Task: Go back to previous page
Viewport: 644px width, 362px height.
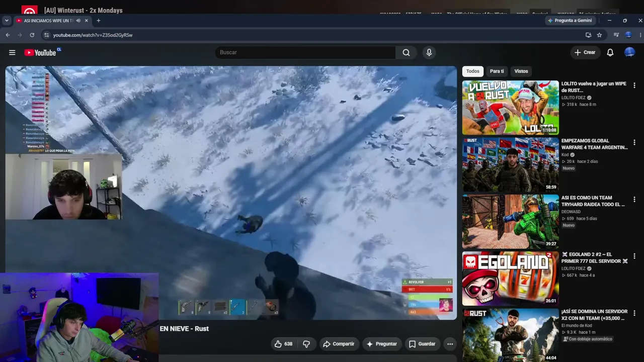Action: coord(8,35)
